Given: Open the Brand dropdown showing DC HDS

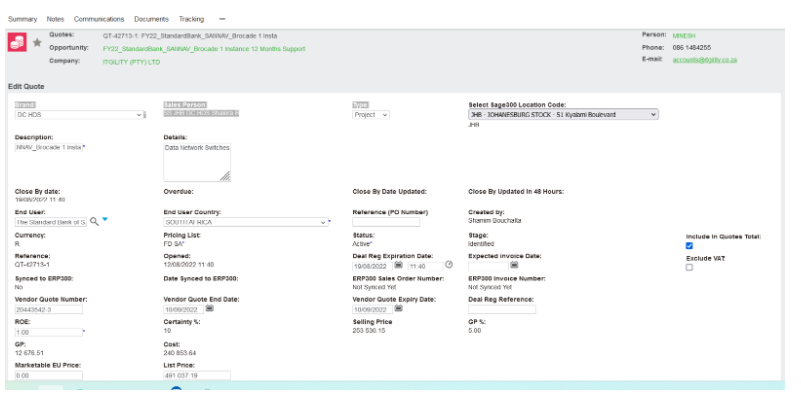Looking at the screenshot, I should [82, 114].
